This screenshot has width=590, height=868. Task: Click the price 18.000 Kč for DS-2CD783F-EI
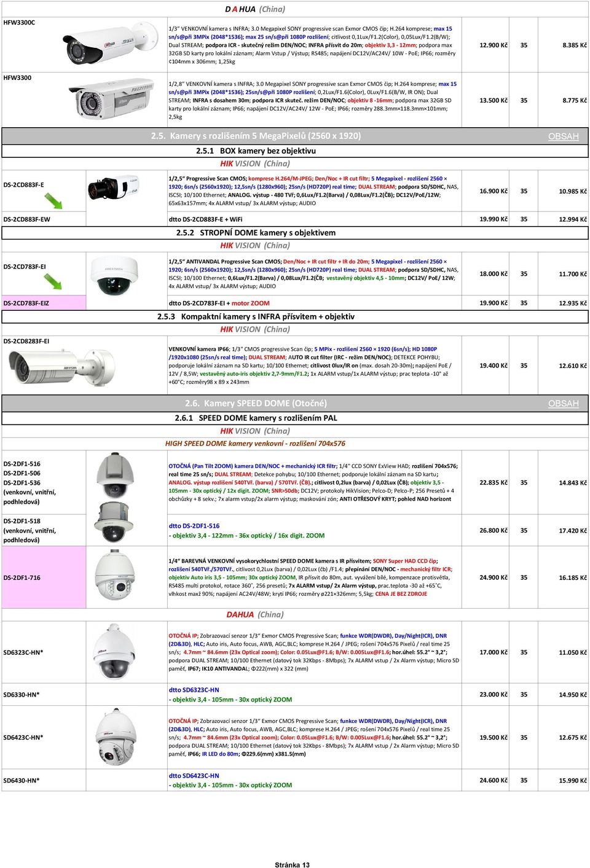point(494,274)
